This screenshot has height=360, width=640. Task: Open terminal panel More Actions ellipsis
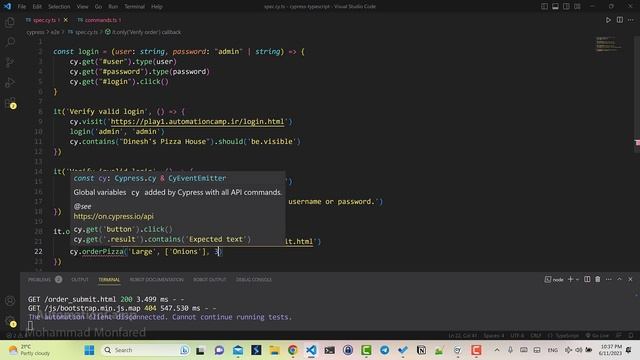tap(609, 279)
